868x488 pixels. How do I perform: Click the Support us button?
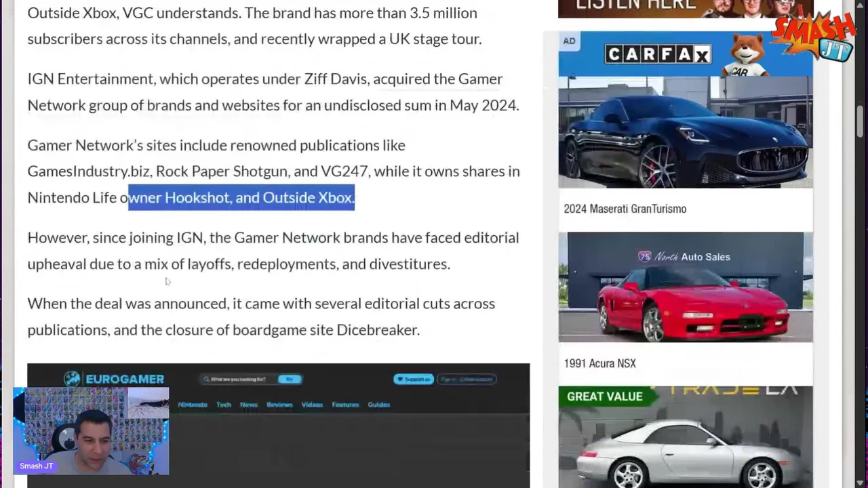click(x=413, y=379)
